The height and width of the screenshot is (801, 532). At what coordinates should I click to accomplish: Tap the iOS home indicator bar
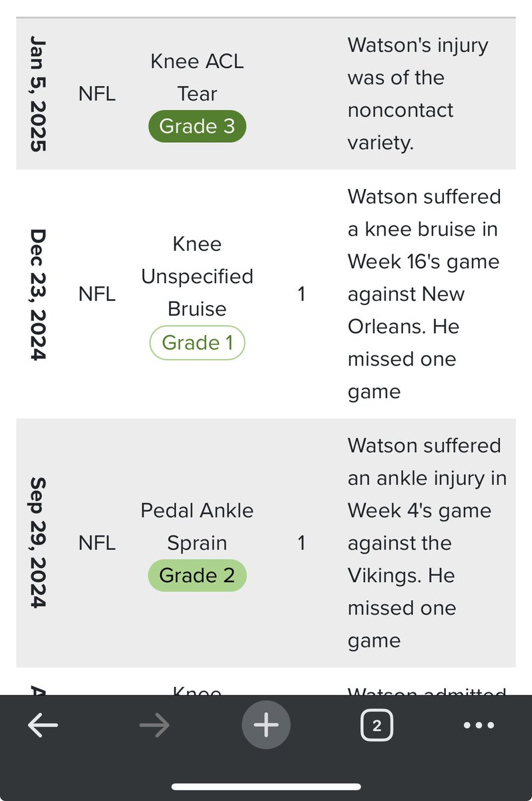click(x=266, y=786)
